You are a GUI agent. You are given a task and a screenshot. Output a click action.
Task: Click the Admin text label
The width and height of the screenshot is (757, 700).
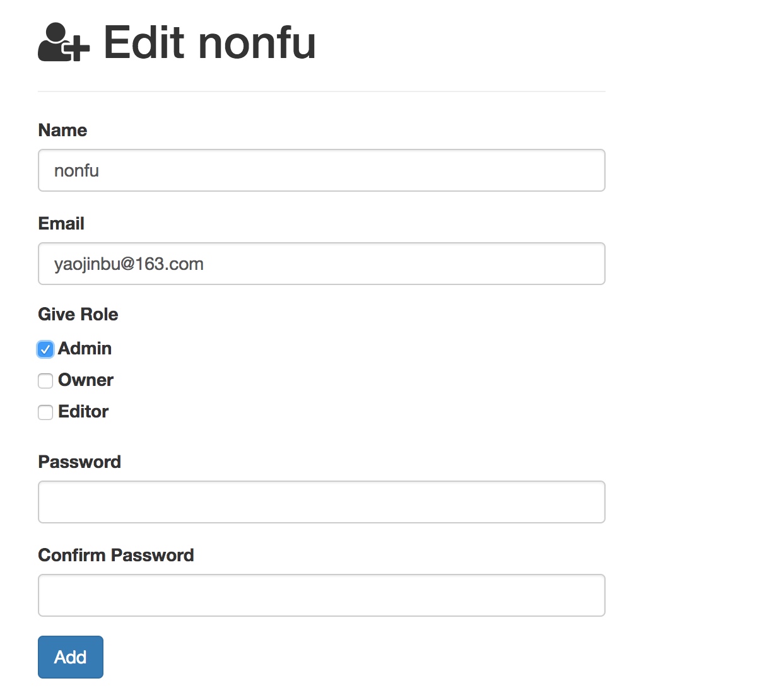(85, 348)
